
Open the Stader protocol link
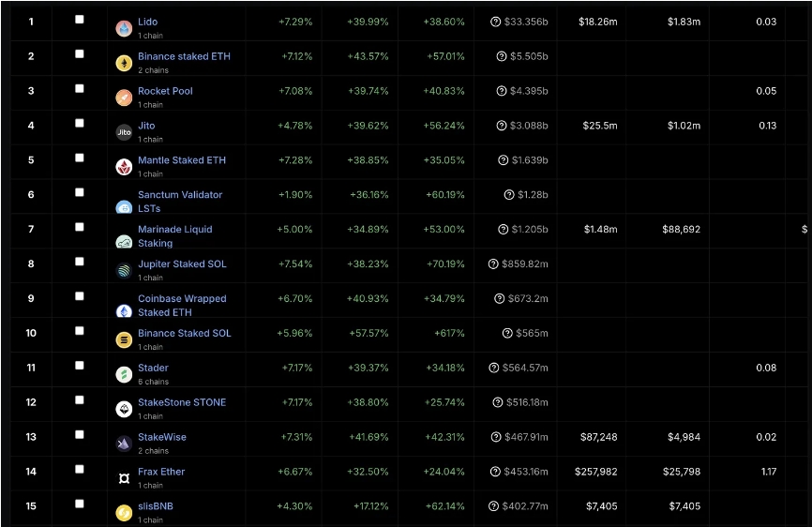click(153, 369)
